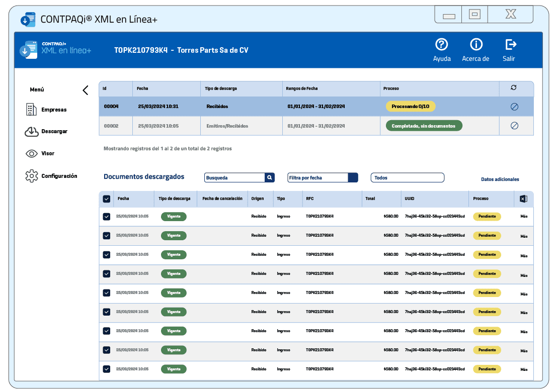Toggle the select-all checkbox in table header
Image resolution: width=557 pixels, height=392 pixels.
coord(106,199)
